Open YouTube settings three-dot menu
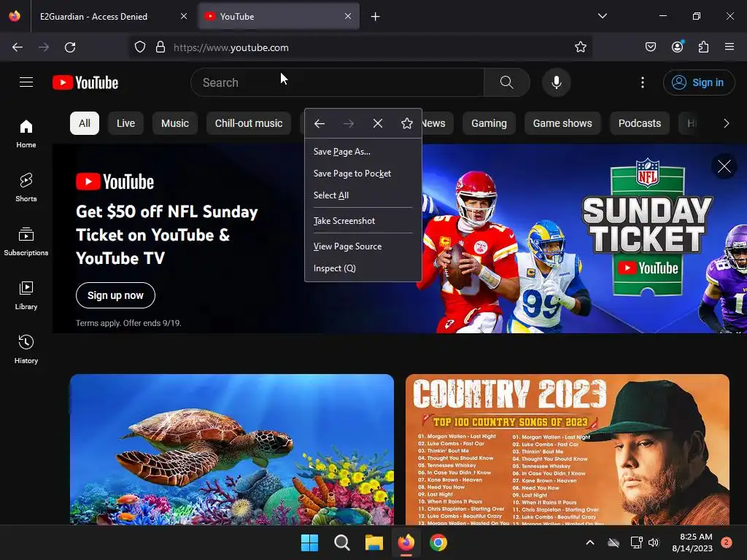 pyautogui.click(x=642, y=82)
